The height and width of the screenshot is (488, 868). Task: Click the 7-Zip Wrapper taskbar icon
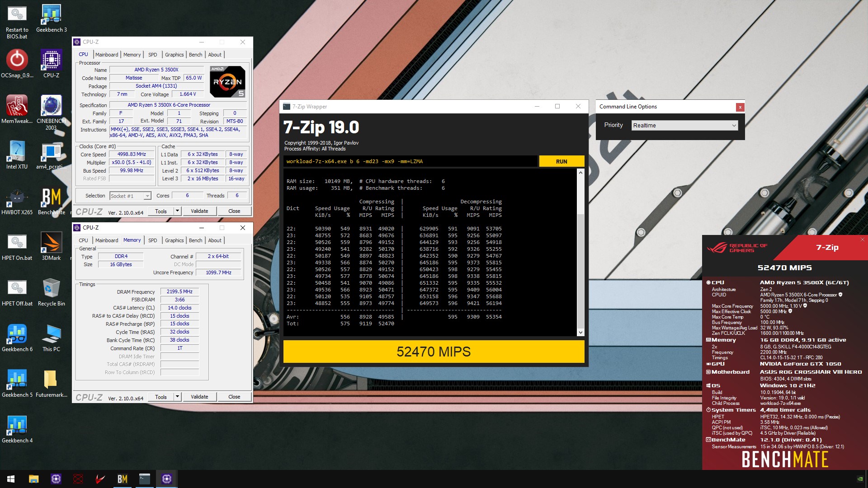pos(145,479)
